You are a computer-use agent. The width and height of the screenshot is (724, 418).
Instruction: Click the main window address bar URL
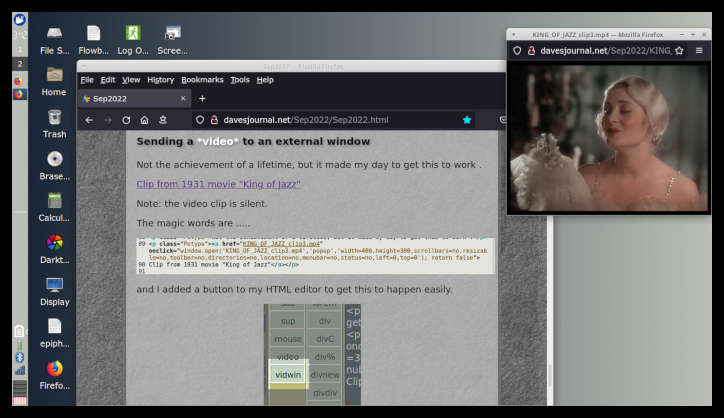tap(305, 120)
